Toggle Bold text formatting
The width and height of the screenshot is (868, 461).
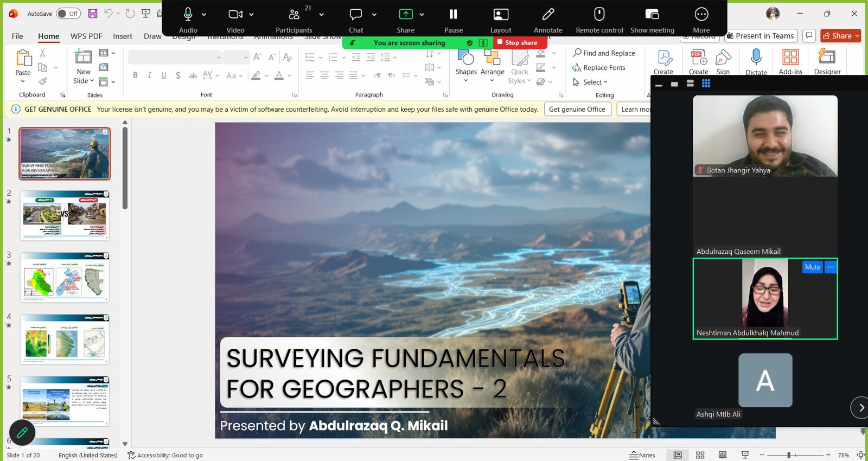135,75
